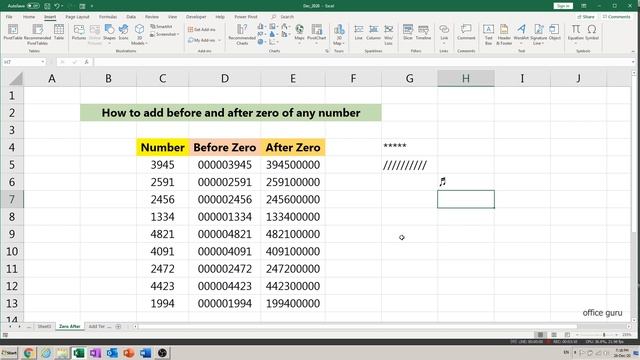This screenshot has height=360, width=640.
Task: Click the Insert Function fx button
Action: click(x=87, y=62)
